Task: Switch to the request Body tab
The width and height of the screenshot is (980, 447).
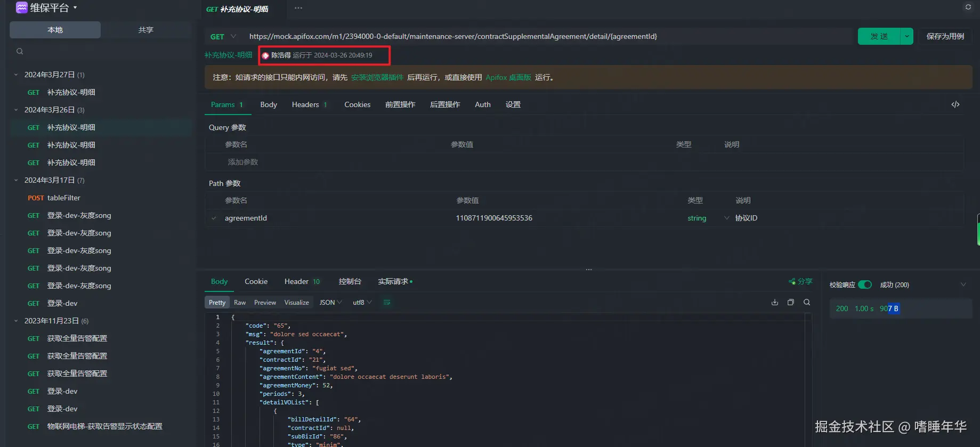Action: click(x=269, y=104)
